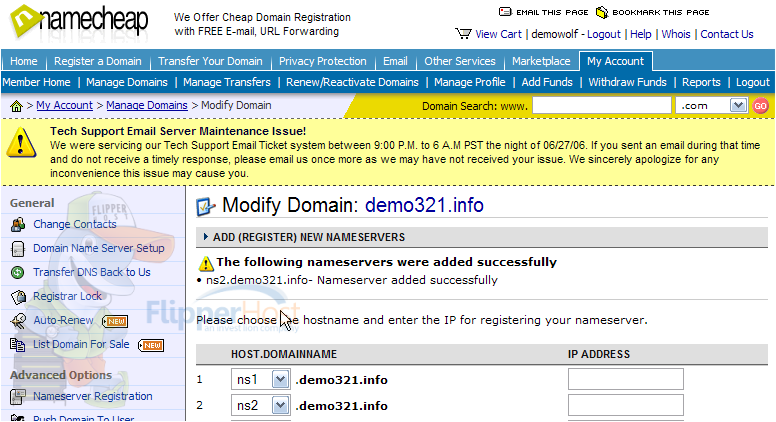Click the Auto-Renew sidebar link
Viewport: 776px width, 422px height.
63,320
